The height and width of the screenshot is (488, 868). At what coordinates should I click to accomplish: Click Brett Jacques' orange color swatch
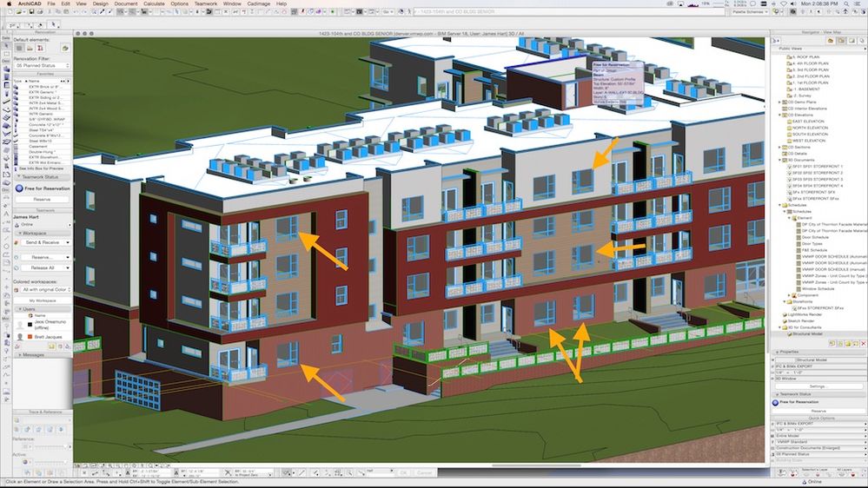pos(30,336)
